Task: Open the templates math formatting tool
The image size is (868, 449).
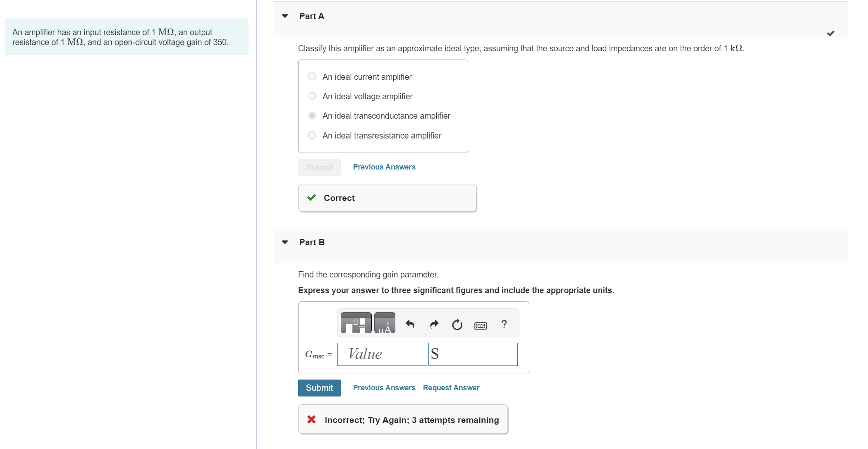Action: [x=356, y=323]
